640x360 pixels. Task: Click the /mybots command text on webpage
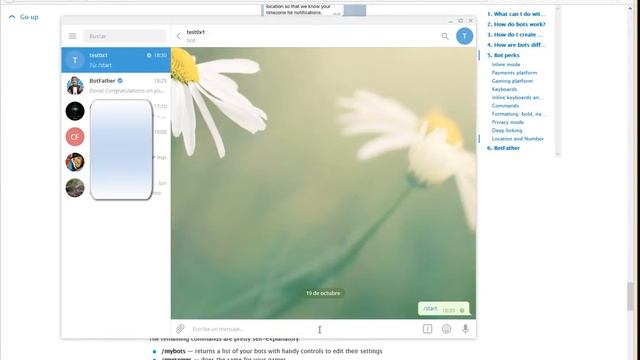point(173,351)
